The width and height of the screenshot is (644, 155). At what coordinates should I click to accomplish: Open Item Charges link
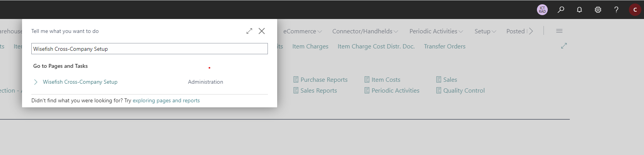pyautogui.click(x=310, y=46)
